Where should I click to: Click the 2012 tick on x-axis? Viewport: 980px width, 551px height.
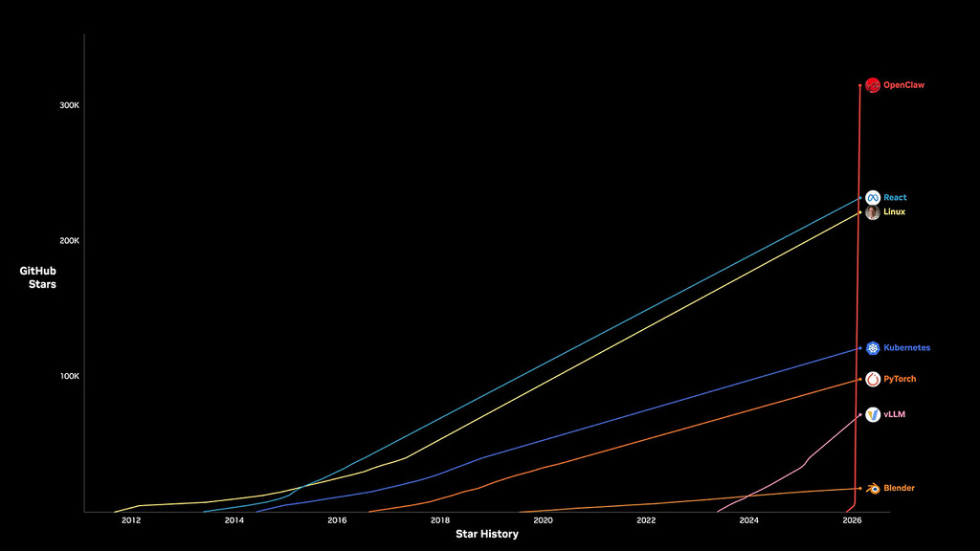pos(131,521)
